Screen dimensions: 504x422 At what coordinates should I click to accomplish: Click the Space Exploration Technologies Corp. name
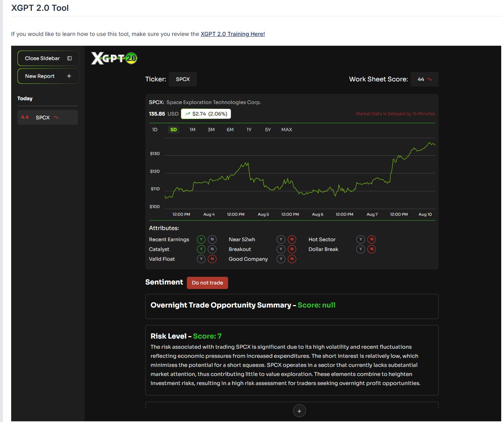point(214,102)
